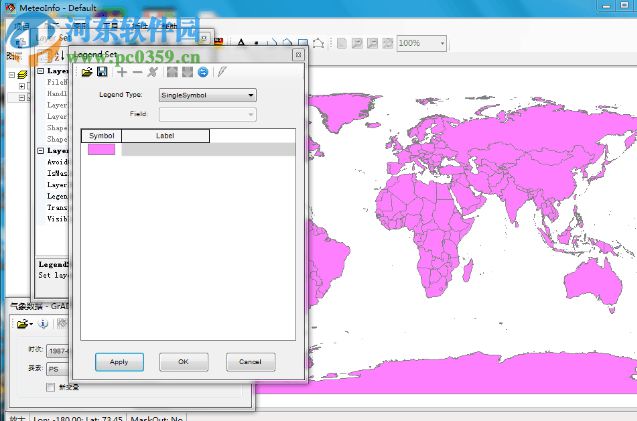Select the polygon drawing tool
Screen dimensions: 637x421
tap(318, 43)
